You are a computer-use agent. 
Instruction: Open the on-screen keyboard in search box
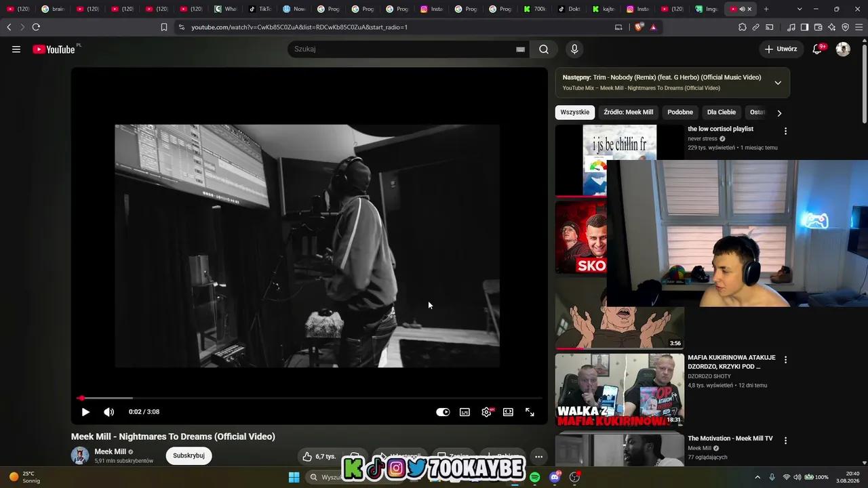tap(520, 49)
